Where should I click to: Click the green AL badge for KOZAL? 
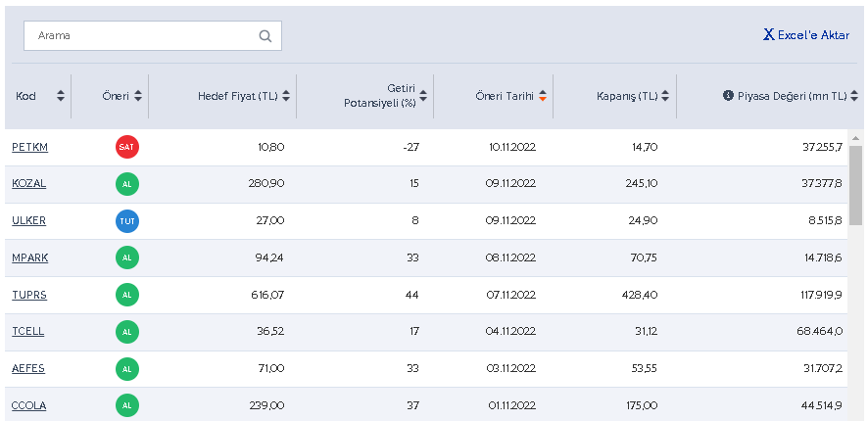[x=126, y=184]
